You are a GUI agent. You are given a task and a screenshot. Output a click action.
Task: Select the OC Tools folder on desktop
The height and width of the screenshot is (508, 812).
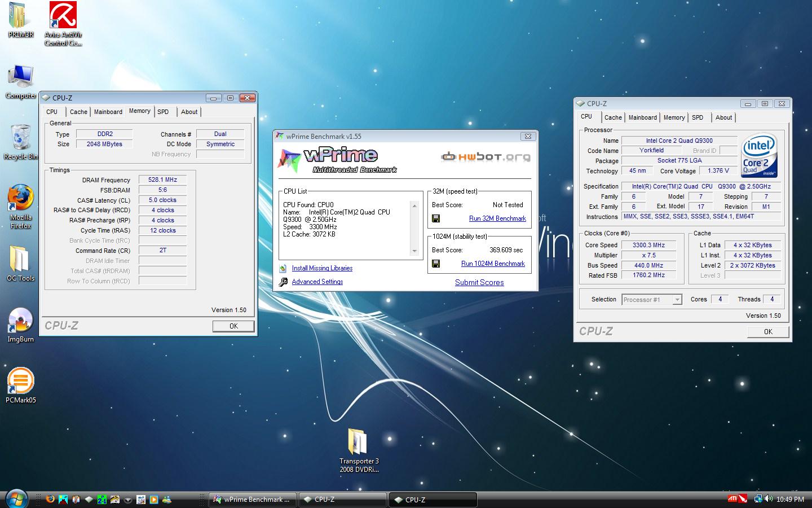pos(20,264)
